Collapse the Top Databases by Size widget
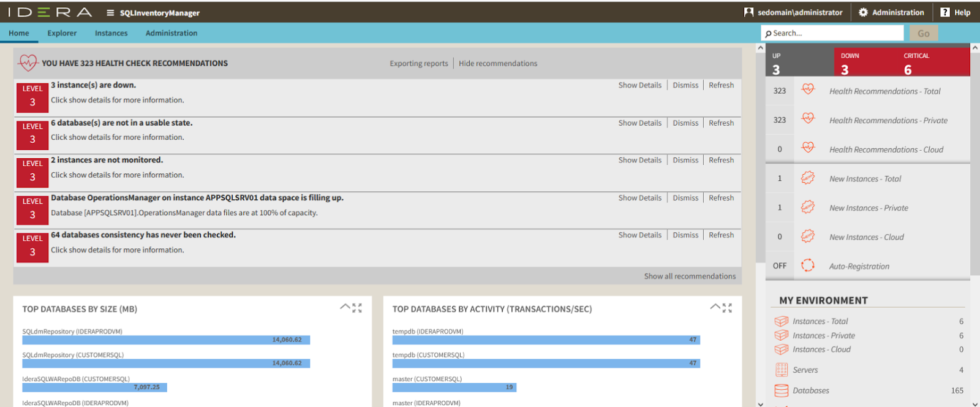The image size is (980, 407). point(345,306)
